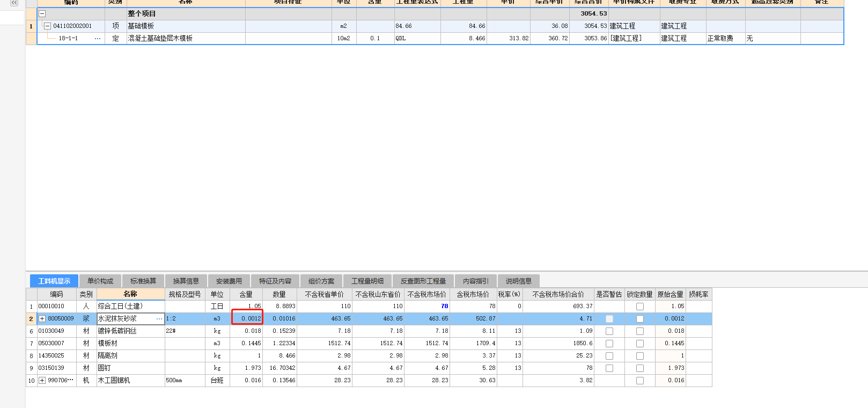Select row number 1 header of 基础模板
The image size is (868, 408).
tap(31, 26)
